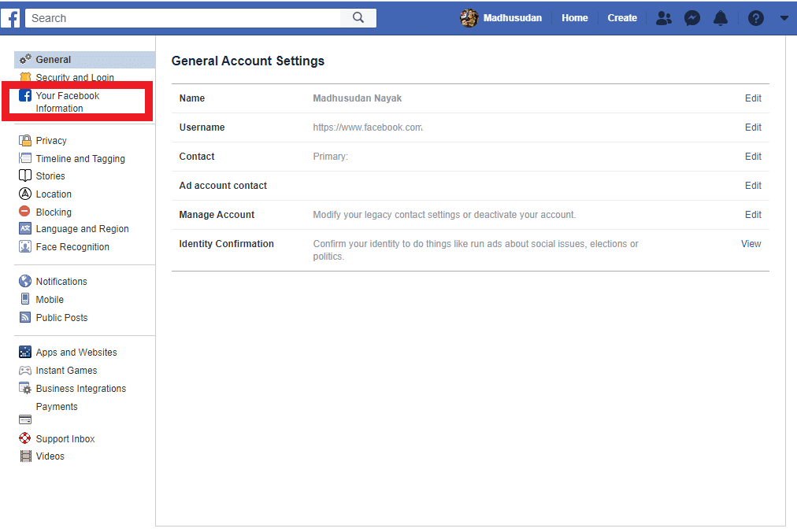The image size is (797, 532).
Task: Click the Business Integrations gear icon
Action: click(x=25, y=388)
